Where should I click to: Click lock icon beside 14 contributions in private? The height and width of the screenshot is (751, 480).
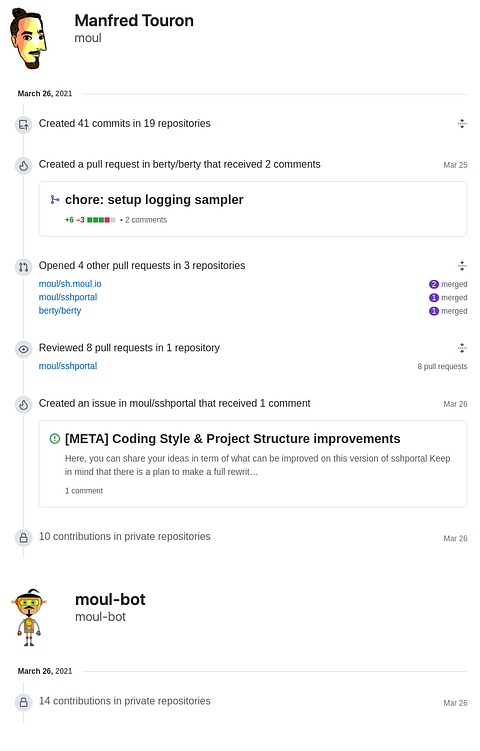point(23,703)
